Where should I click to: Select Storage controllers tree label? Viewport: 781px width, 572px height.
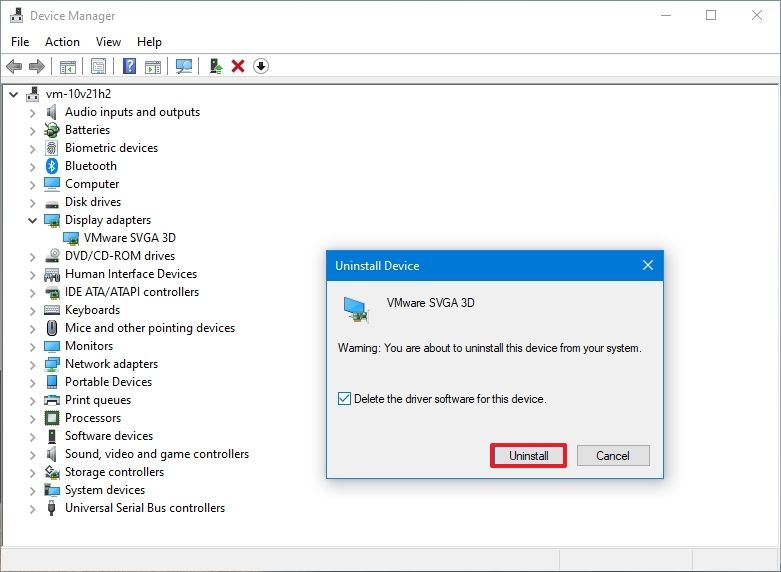point(115,471)
